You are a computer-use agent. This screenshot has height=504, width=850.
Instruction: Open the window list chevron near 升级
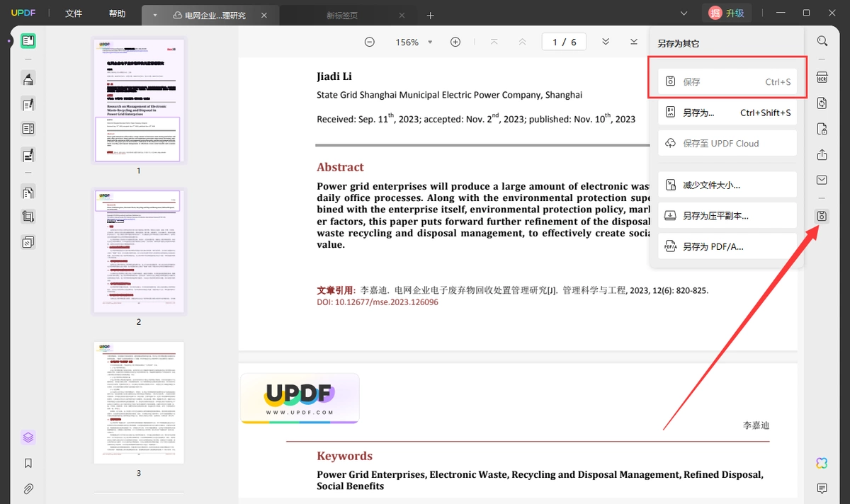click(684, 13)
